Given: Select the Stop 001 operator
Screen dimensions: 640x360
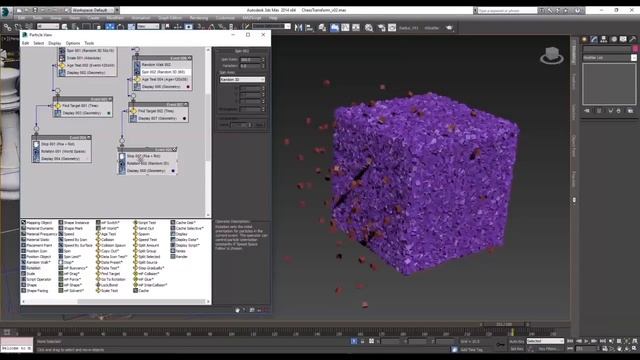Looking at the screenshot, I should (x=61, y=144).
